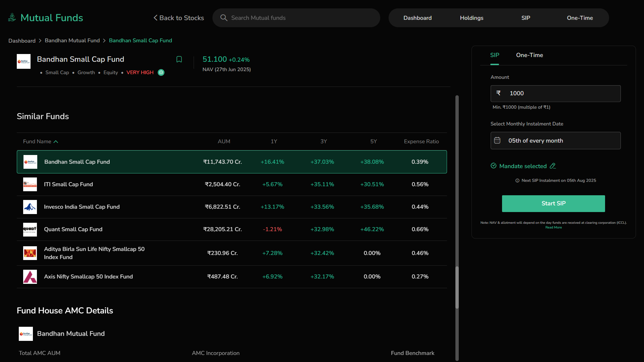This screenshot has height=362, width=644.
Task: Sort by the AUM column header
Action: 224,142
